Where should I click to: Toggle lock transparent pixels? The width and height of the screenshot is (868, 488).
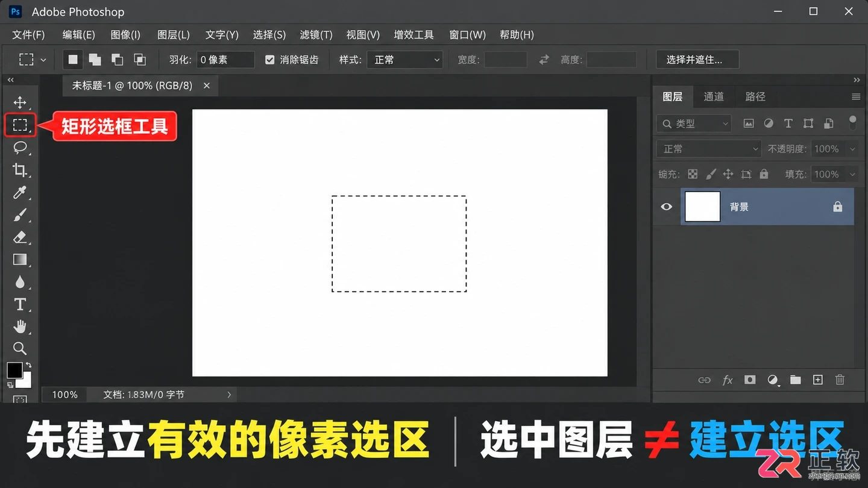(x=693, y=174)
